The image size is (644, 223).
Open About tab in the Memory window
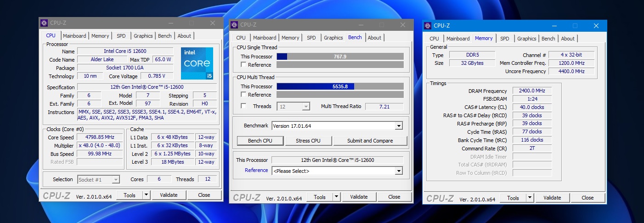coord(568,39)
